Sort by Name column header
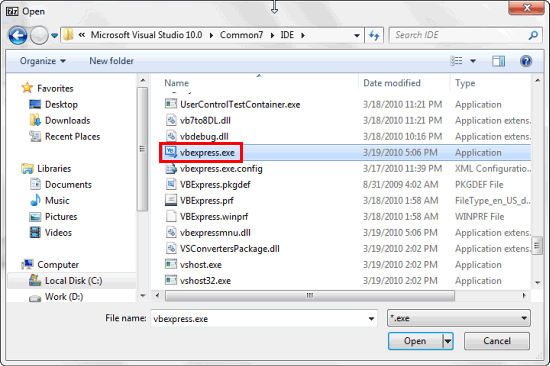 (x=176, y=83)
